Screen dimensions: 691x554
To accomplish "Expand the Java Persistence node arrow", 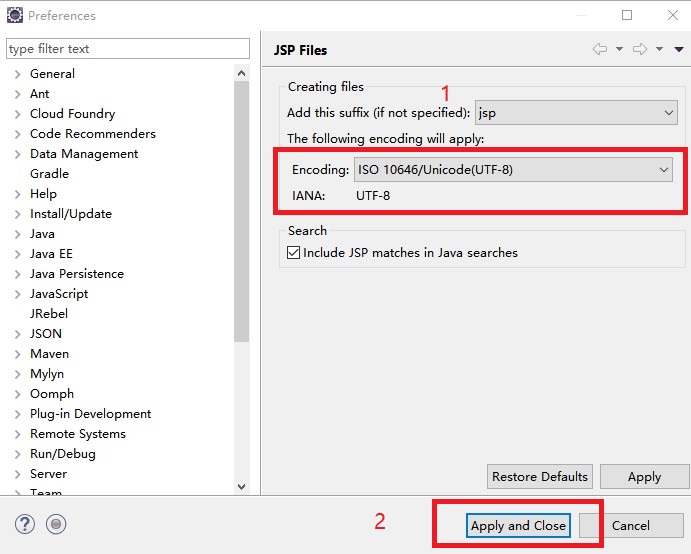I will [18, 274].
